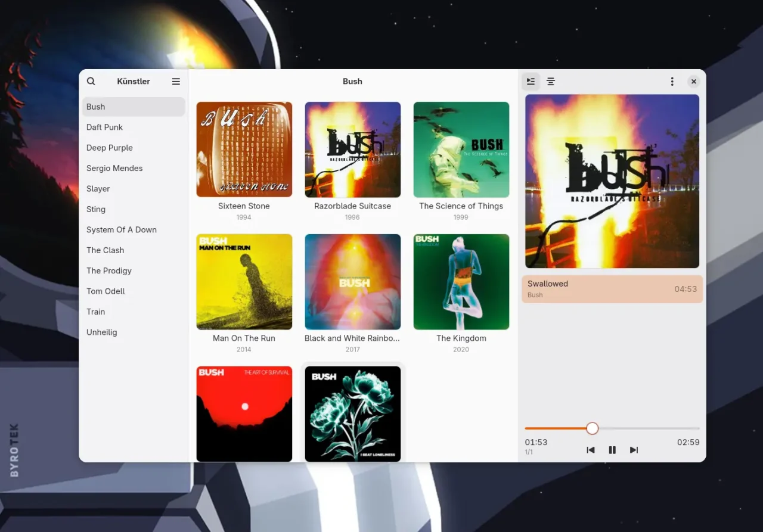Open the hamburger menu beside Künstler
Viewport: 763px width, 532px height.
[x=176, y=82]
